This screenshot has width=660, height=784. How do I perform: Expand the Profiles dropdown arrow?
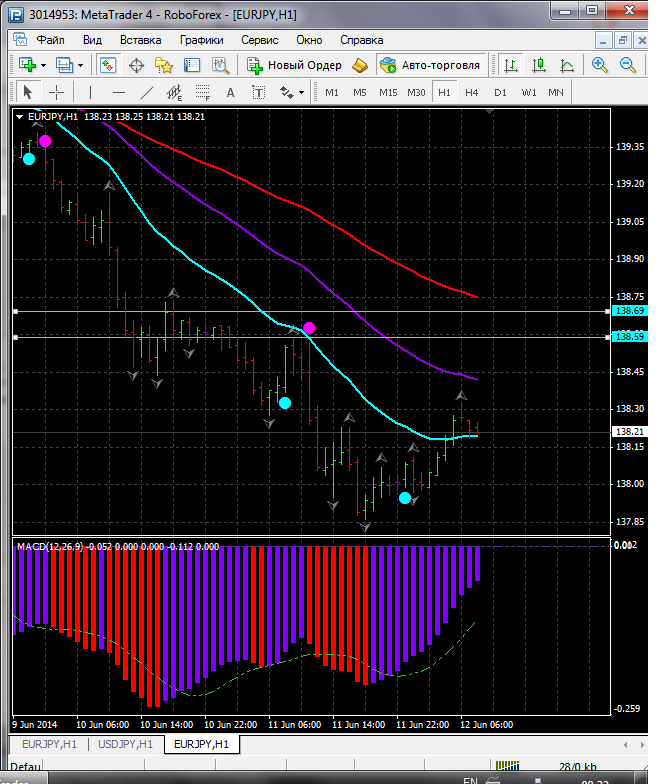coord(80,66)
